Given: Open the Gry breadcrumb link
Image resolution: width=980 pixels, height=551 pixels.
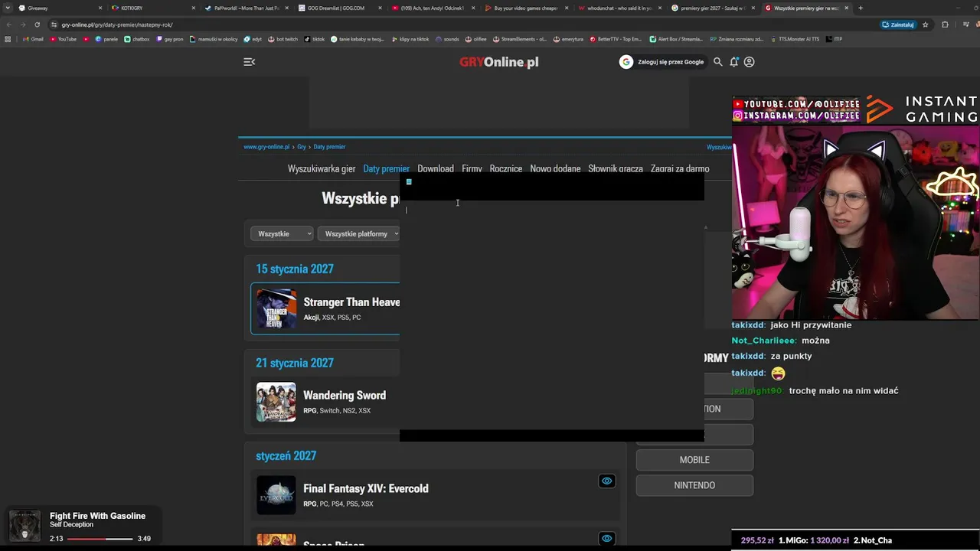Looking at the screenshot, I should coord(302,147).
